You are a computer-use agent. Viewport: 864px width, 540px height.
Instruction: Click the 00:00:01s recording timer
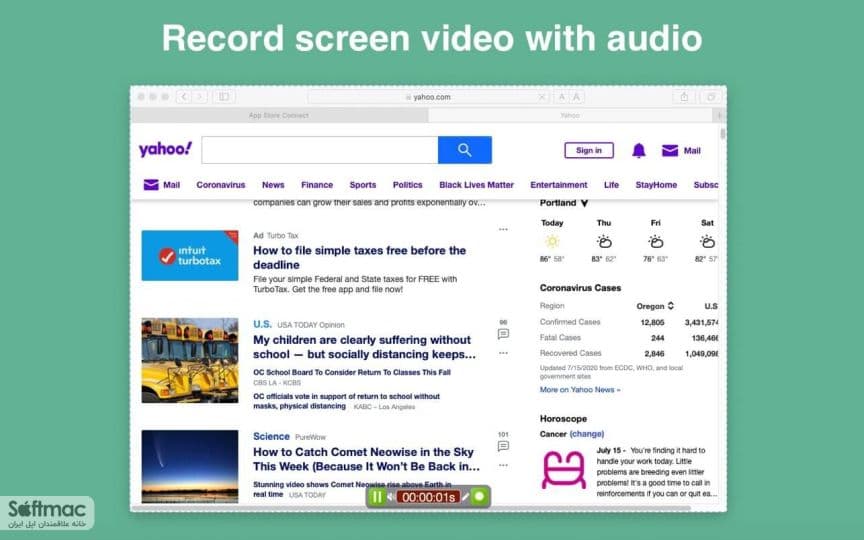pos(428,498)
